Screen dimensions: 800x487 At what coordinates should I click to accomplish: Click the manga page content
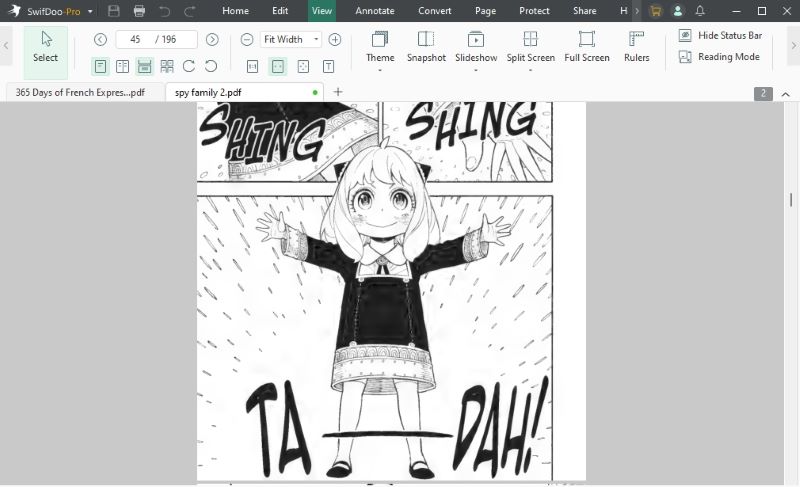391,291
